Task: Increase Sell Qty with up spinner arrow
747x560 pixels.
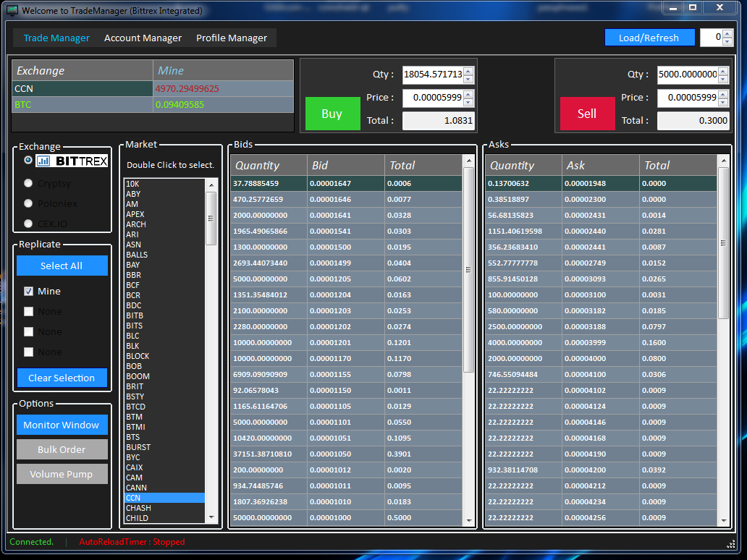Action: [724, 71]
